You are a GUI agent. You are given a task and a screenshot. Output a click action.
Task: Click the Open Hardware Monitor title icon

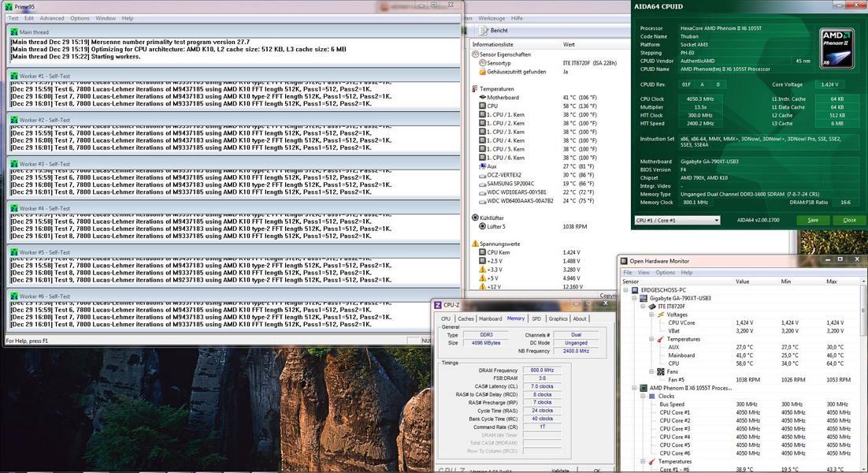pos(624,261)
